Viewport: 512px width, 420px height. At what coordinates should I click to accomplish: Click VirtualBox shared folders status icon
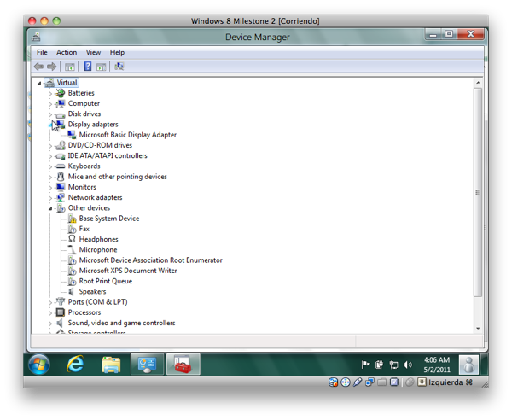382,382
